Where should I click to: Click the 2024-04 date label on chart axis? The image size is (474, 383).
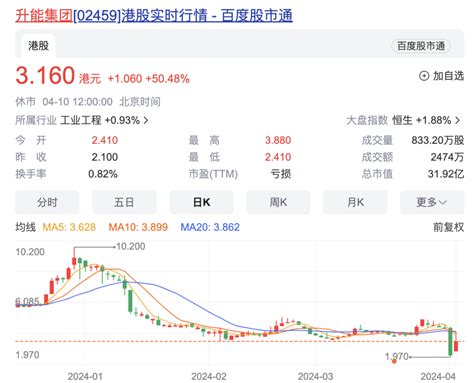coord(438,377)
